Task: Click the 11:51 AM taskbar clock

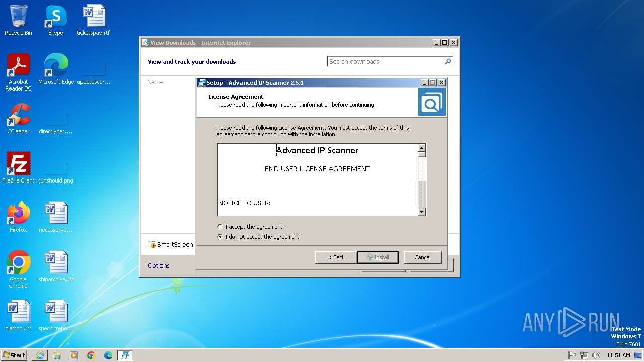Action: pos(618,355)
